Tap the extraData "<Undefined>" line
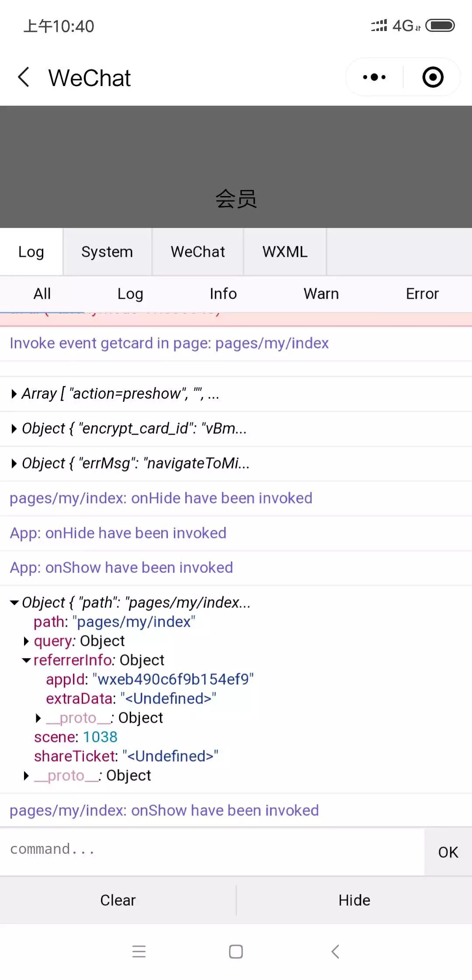 click(131, 699)
